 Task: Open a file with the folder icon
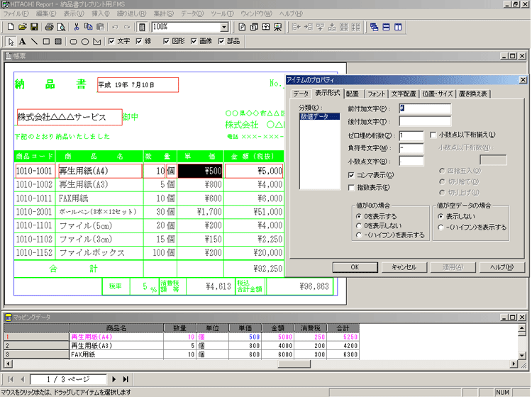pyautogui.click(x=23, y=27)
